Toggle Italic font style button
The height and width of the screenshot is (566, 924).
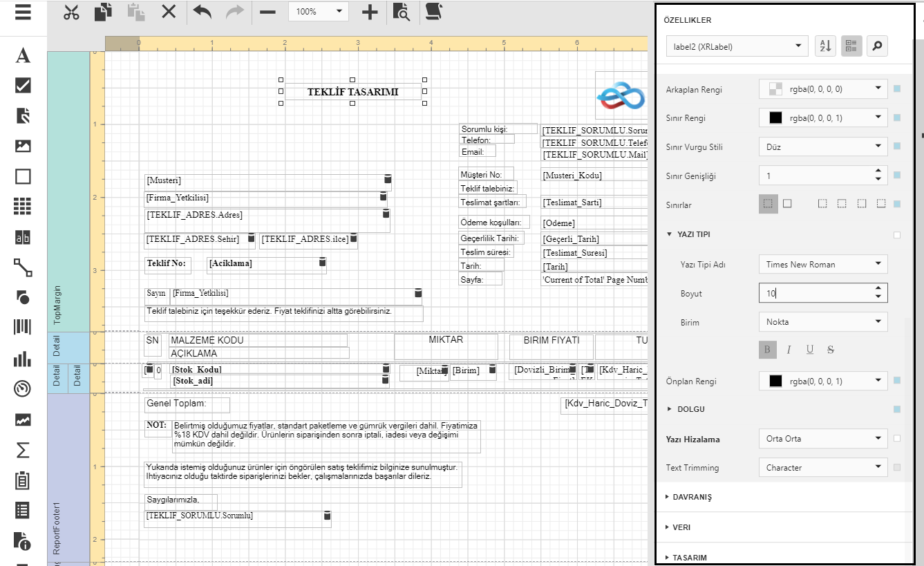pyautogui.click(x=789, y=350)
